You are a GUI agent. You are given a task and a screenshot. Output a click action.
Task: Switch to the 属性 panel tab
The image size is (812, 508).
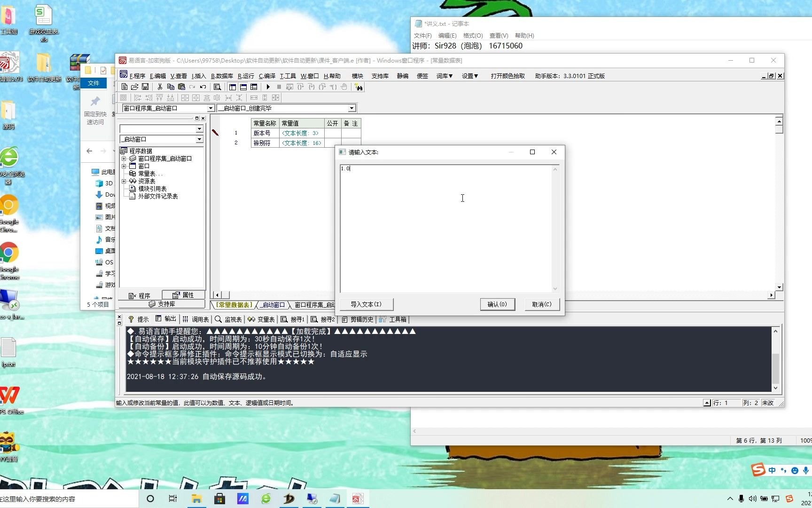pyautogui.click(x=183, y=295)
